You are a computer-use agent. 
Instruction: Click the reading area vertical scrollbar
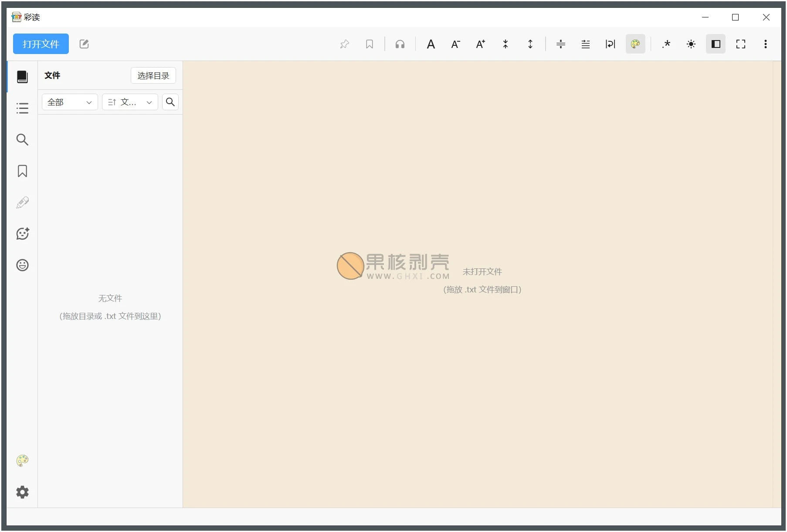[x=777, y=284]
